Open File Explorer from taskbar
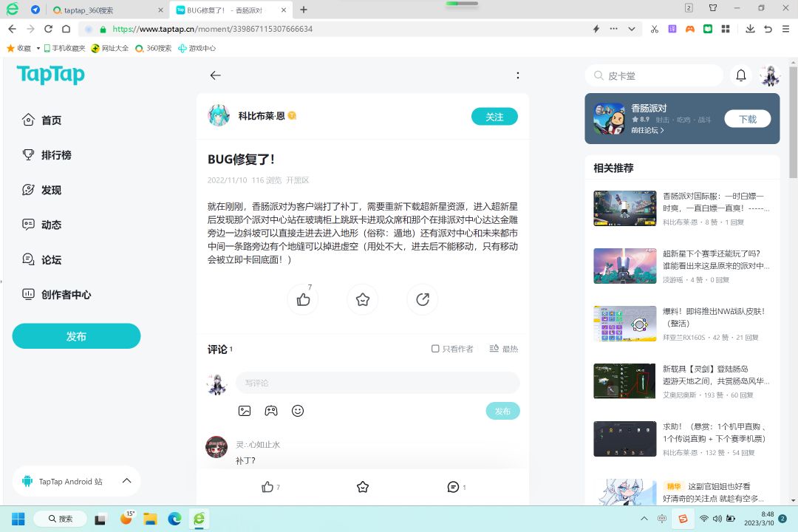 pos(150,519)
